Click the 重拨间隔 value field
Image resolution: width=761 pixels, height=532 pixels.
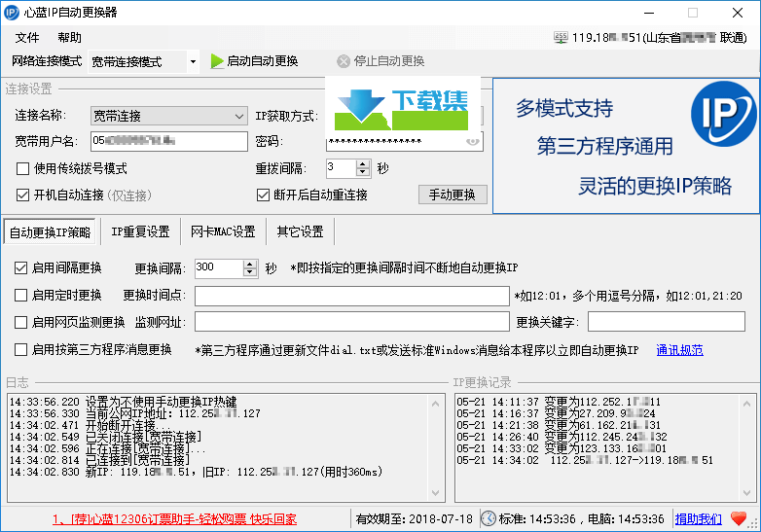tap(342, 168)
